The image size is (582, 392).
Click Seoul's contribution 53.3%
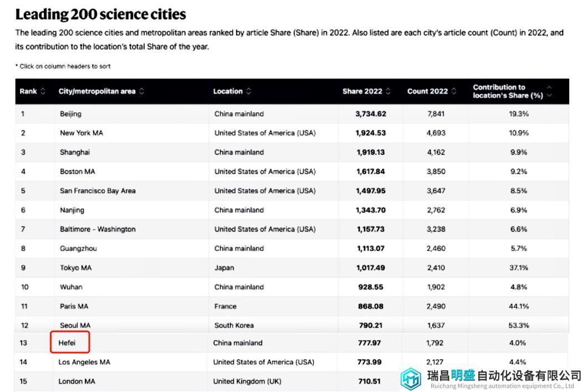click(x=518, y=325)
